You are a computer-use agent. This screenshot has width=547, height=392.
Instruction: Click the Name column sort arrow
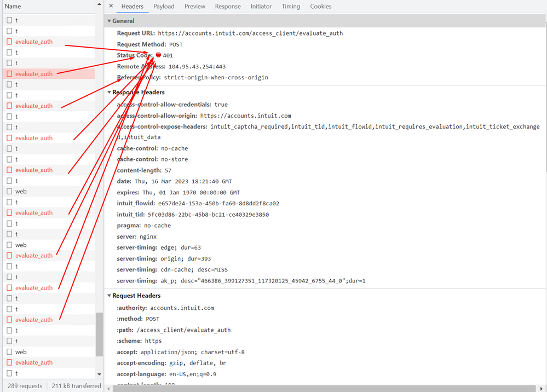99,4
